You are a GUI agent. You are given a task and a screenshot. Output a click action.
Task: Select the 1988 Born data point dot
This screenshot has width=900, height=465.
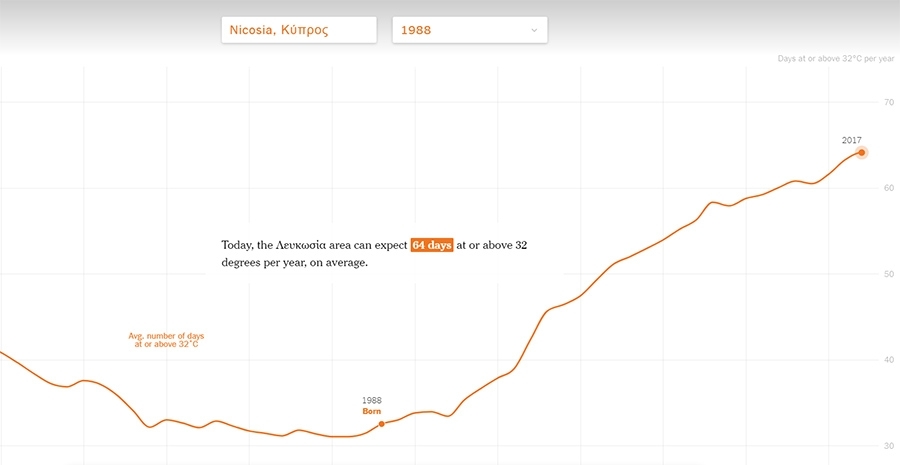pyautogui.click(x=381, y=424)
